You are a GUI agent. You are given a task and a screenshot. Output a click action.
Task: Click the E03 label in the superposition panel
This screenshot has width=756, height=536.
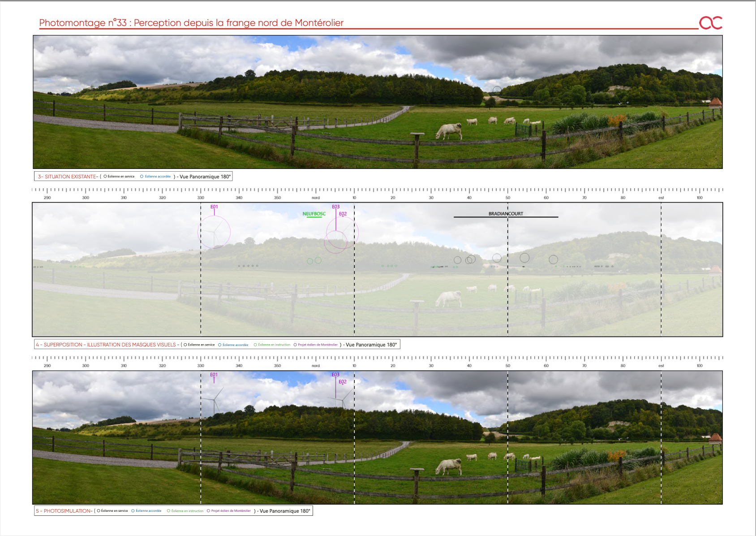[x=335, y=207]
